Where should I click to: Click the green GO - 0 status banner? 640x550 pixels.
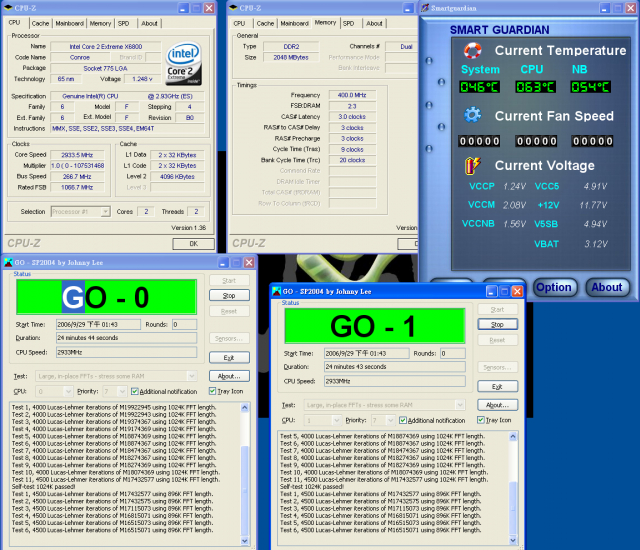[x=107, y=297]
